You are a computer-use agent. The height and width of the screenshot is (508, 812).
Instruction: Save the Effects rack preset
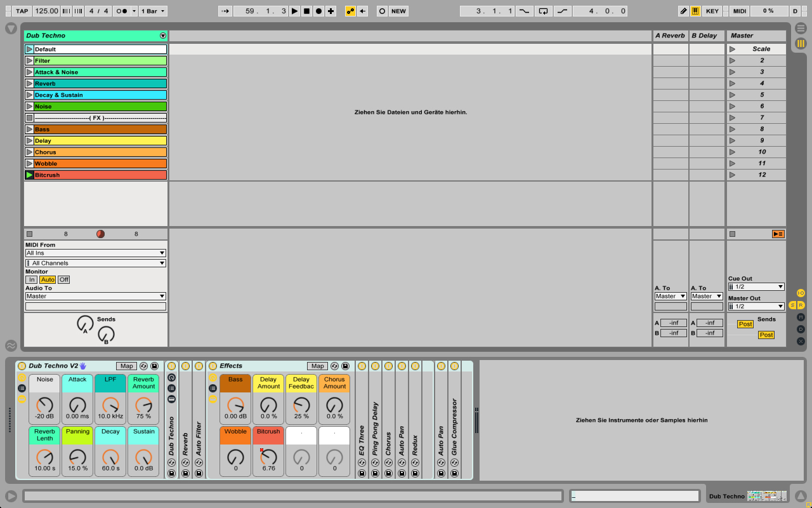click(345, 366)
